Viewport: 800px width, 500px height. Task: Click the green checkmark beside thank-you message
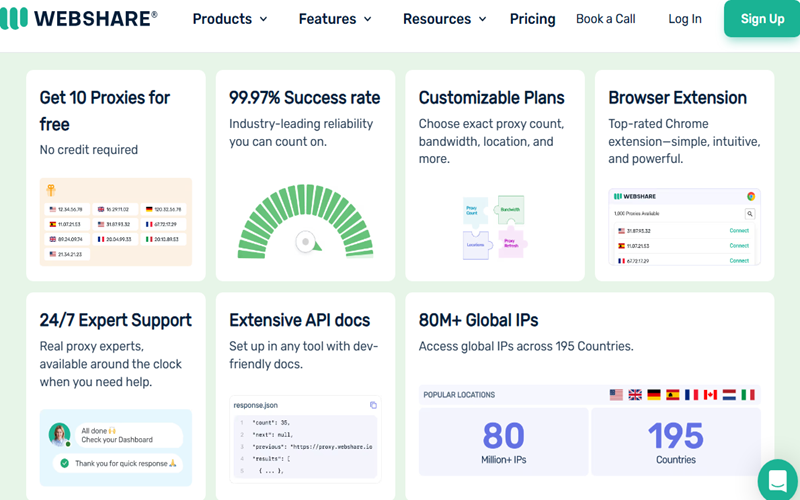pos(65,463)
